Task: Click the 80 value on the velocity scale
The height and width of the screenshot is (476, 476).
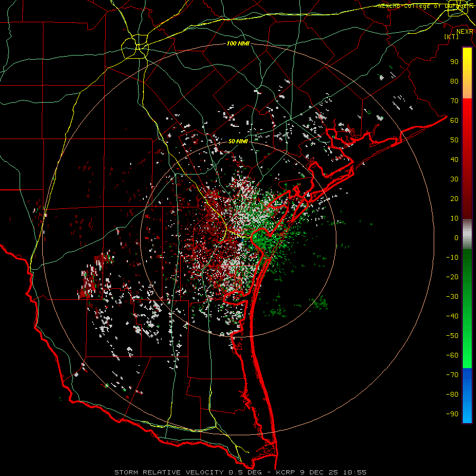Action: (x=454, y=81)
